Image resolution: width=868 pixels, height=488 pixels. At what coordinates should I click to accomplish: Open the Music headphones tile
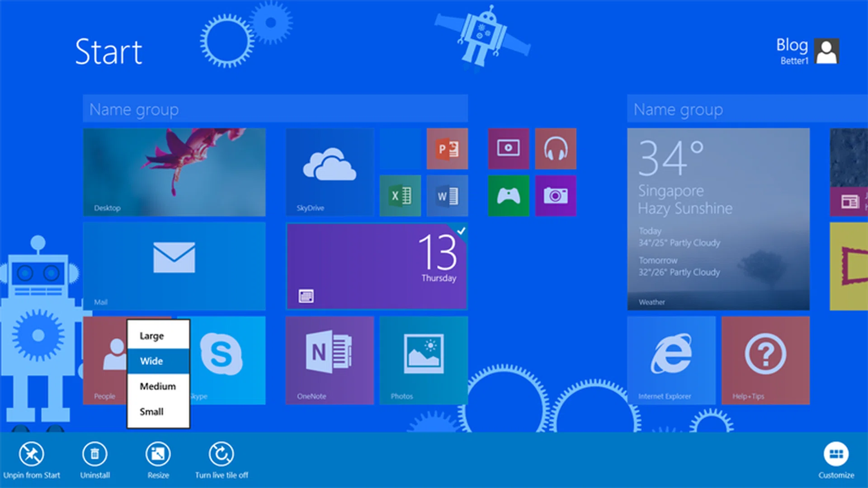556,149
